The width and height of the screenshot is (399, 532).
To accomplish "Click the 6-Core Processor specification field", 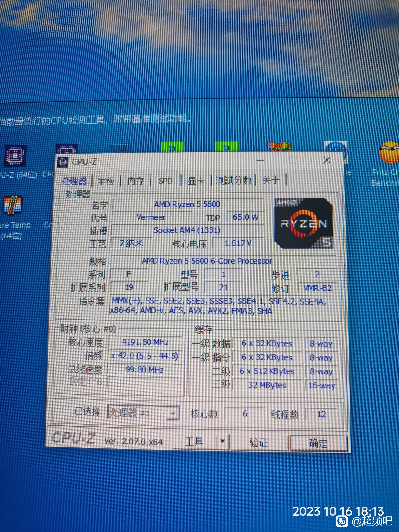I will (223, 261).
